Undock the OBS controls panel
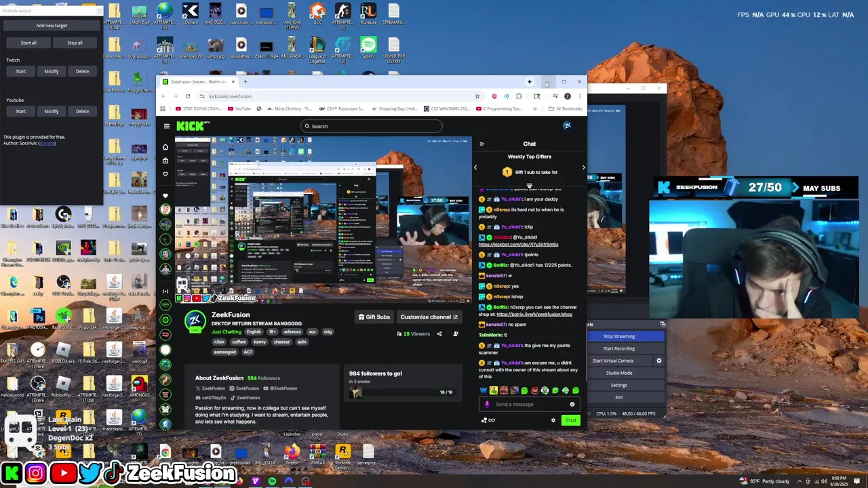The width and height of the screenshot is (868, 488). tap(663, 325)
